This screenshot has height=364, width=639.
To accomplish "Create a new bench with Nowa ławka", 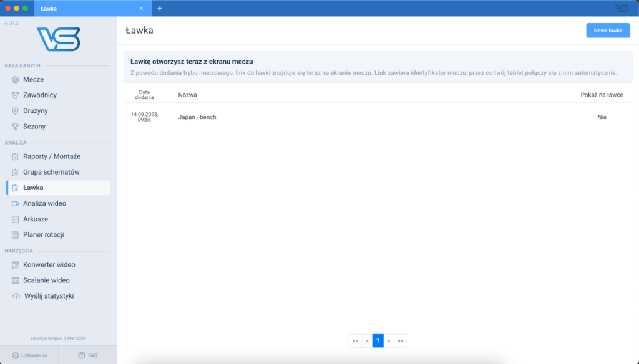I will (x=607, y=31).
